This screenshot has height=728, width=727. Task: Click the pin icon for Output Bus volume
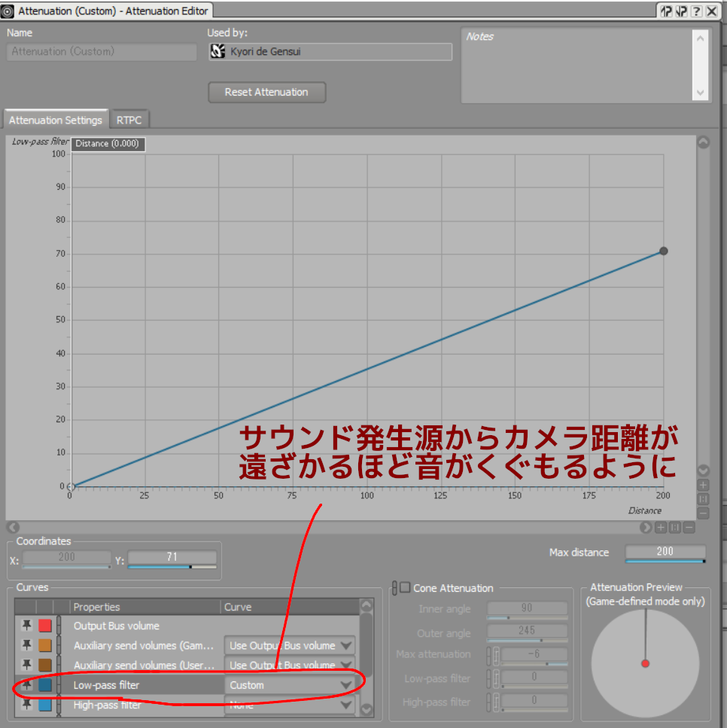coord(26,626)
